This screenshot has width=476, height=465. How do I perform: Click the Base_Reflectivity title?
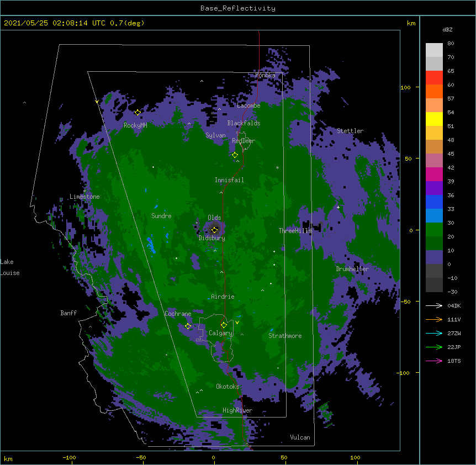(x=238, y=8)
